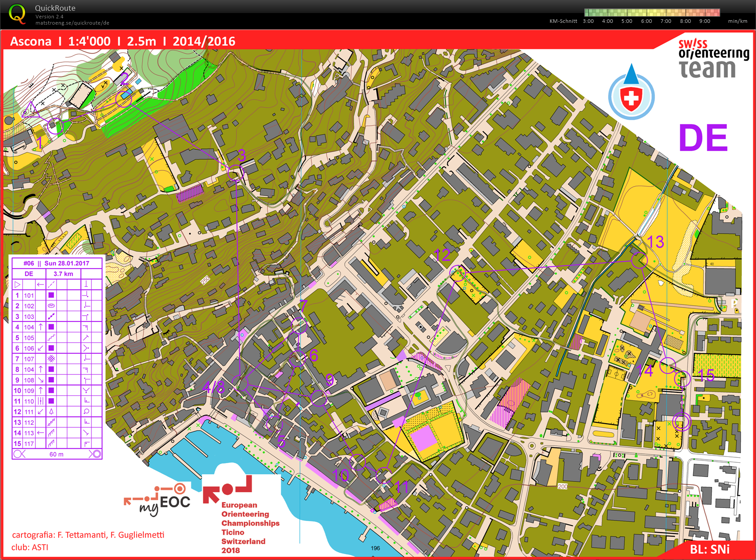This screenshot has height=560, width=756.
Task: Click the 'Ascona 1:4'000' map title
Action: [60, 41]
